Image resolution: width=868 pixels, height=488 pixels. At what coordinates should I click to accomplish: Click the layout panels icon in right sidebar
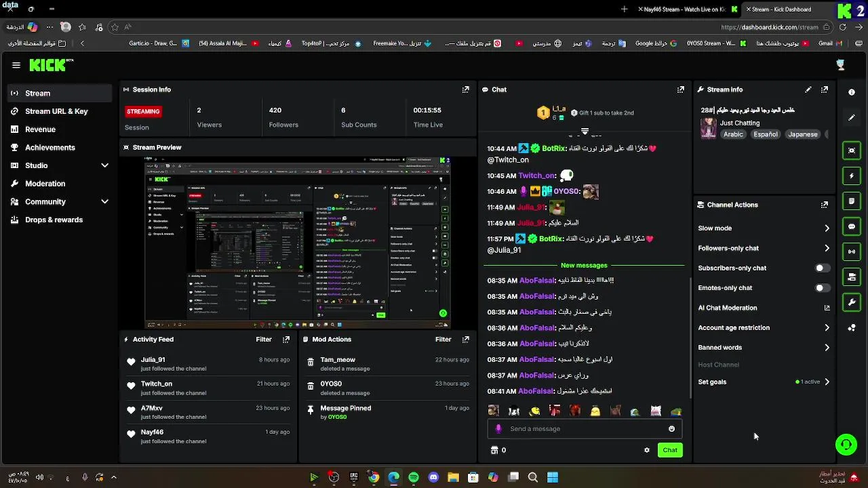(852, 277)
